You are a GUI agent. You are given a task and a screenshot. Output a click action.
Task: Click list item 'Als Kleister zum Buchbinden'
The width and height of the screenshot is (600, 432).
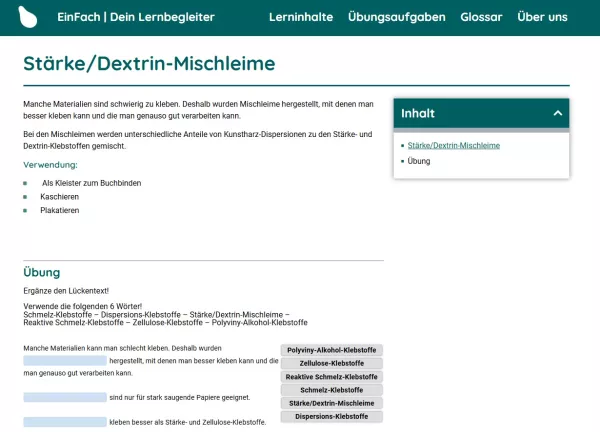[91, 183]
